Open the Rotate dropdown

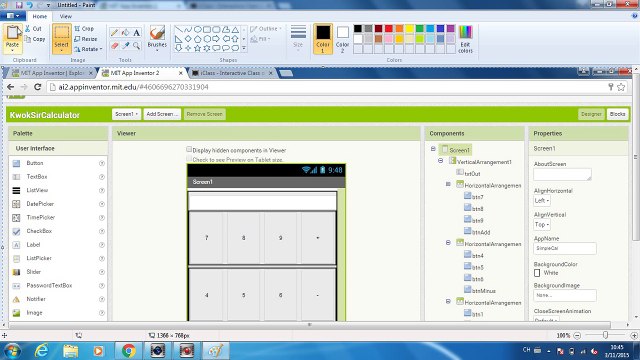pyautogui.click(x=88, y=49)
